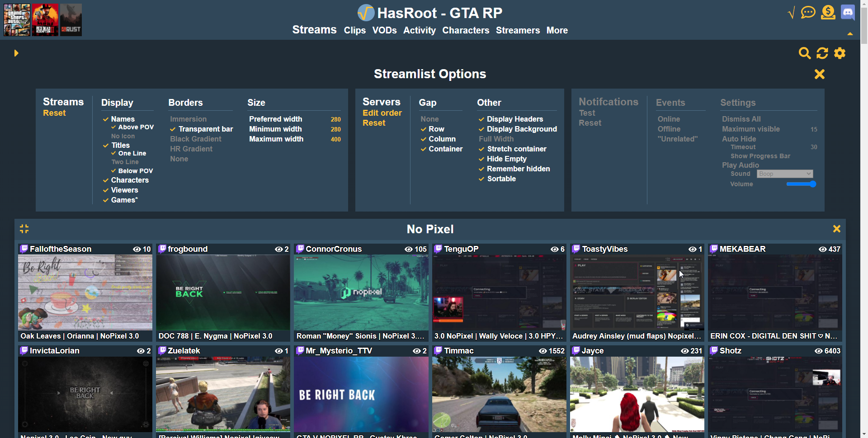Toggle the Remember hidden option
Viewport: 868px width, 438px height.
(514, 169)
